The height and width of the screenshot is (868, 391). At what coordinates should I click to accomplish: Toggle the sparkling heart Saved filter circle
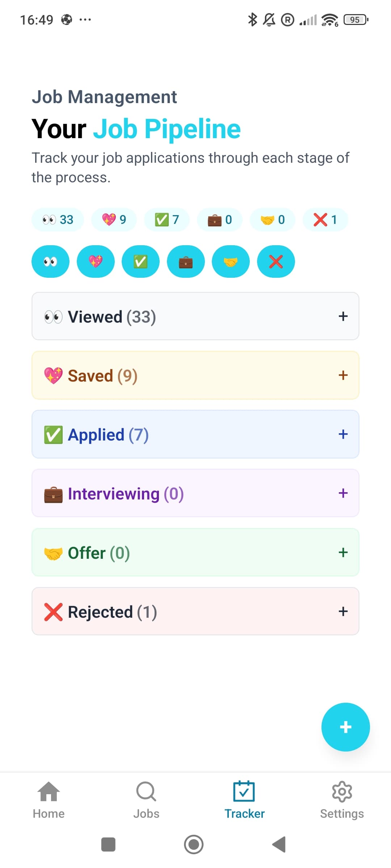pos(96,261)
